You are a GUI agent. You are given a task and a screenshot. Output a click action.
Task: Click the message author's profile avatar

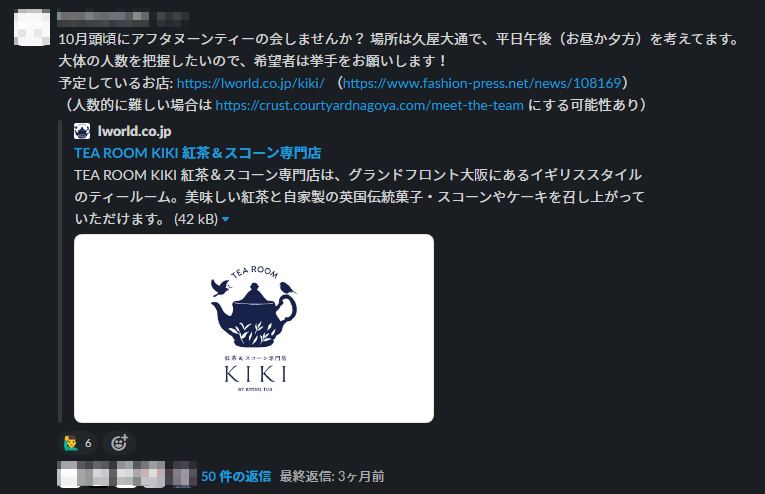32,28
